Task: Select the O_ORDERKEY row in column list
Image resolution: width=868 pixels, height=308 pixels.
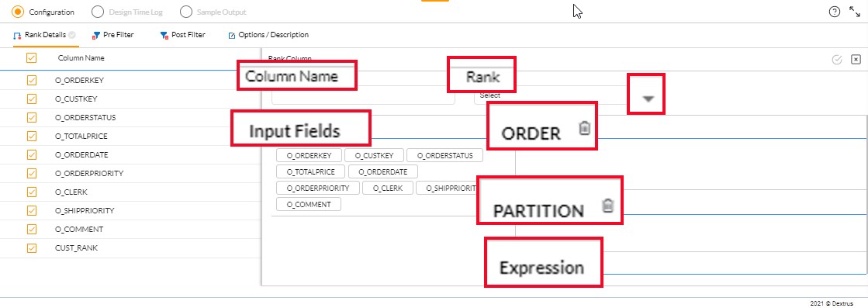Action: point(130,81)
